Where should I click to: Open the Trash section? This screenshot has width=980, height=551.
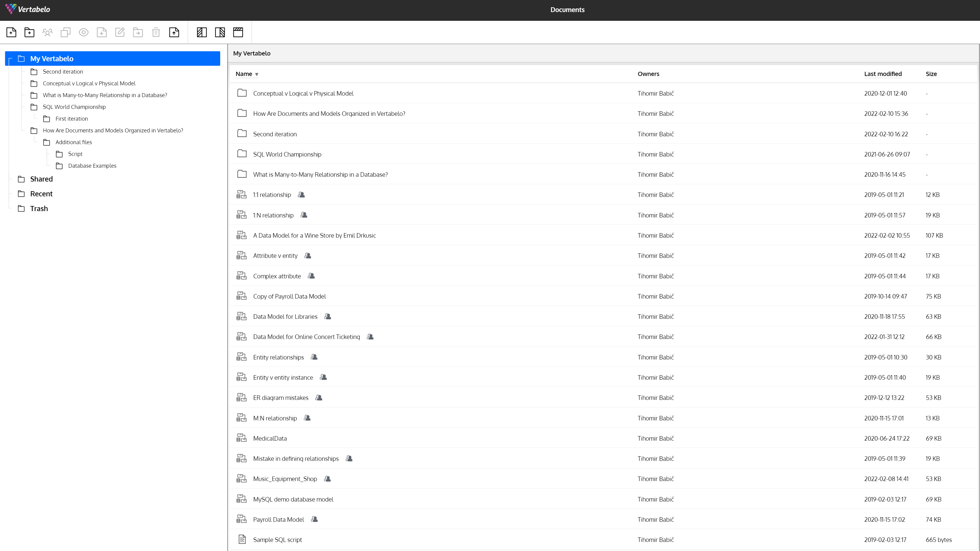tap(39, 209)
